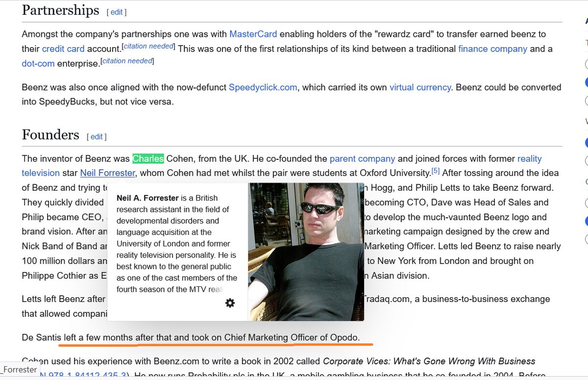Viewport: 588px width, 380px height.
Task: Click the Partnerships section heading
Action: pos(61,10)
